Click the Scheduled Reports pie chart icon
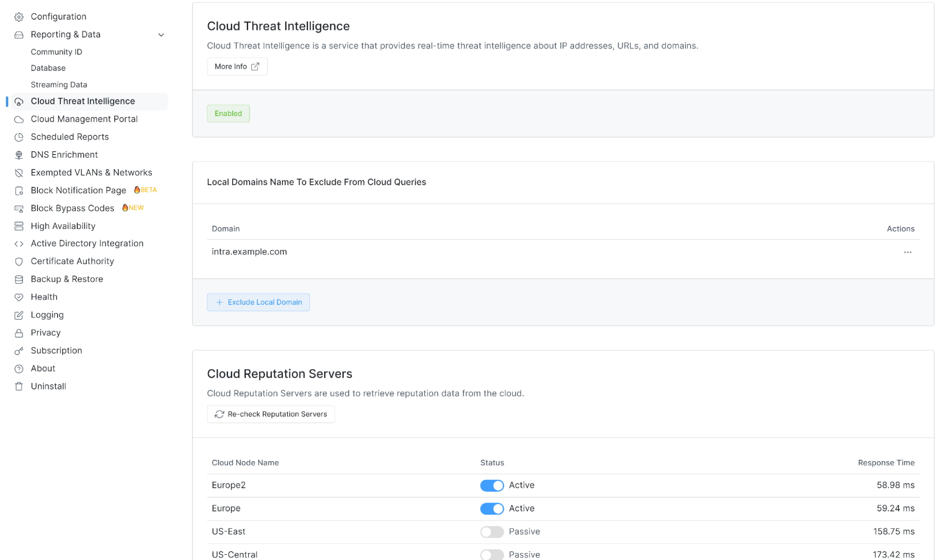The height and width of the screenshot is (560, 936). coord(19,137)
